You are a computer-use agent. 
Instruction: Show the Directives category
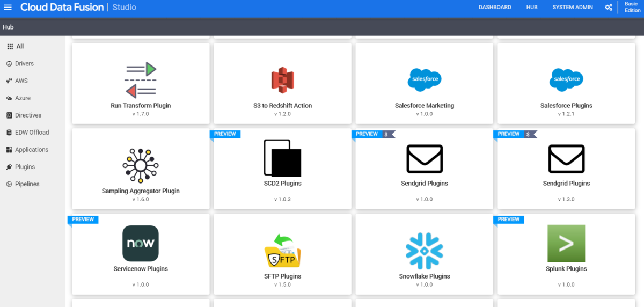(x=28, y=115)
